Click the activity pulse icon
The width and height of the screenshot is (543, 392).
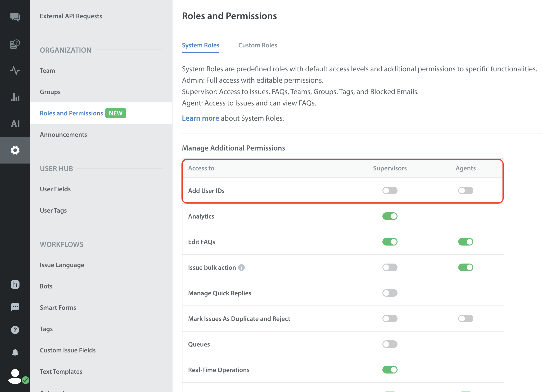pyautogui.click(x=15, y=70)
